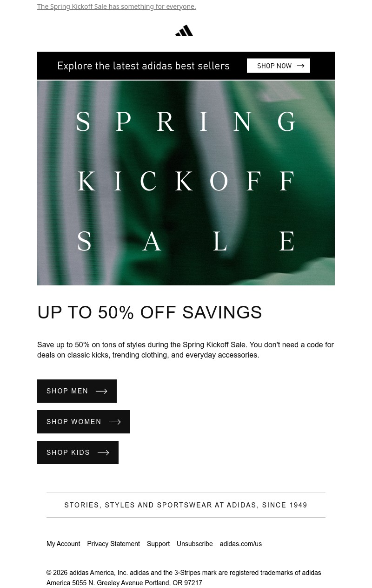Viewport: 372px width, 588px height.
Task: Click the arrow icon in SHOP NOW button
Action: click(300, 66)
